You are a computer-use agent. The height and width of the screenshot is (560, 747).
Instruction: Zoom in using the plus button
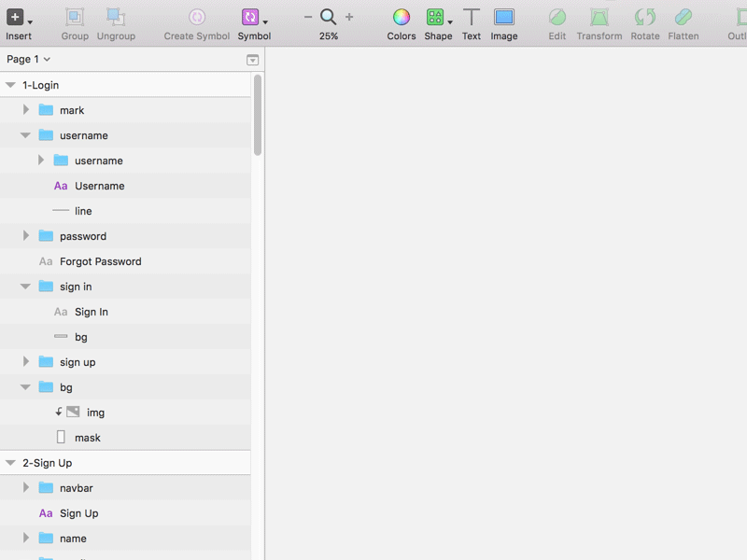click(347, 17)
